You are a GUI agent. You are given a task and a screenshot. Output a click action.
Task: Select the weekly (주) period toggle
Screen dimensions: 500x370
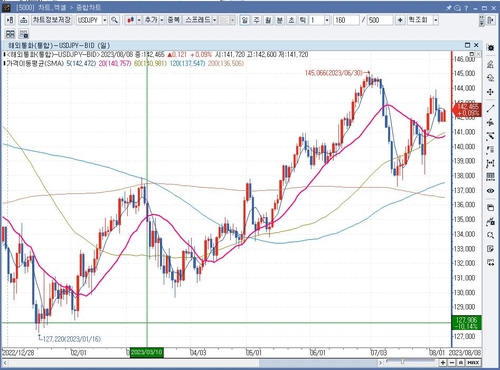pyautogui.click(x=256, y=20)
